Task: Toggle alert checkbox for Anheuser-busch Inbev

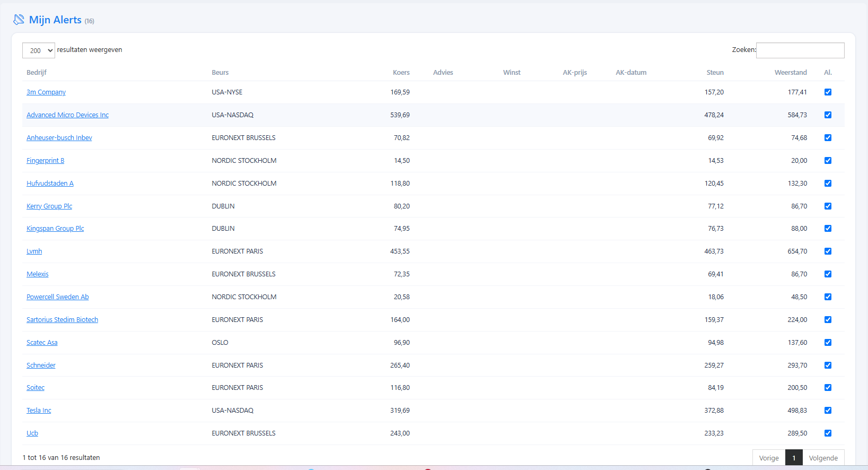Action: click(x=828, y=138)
